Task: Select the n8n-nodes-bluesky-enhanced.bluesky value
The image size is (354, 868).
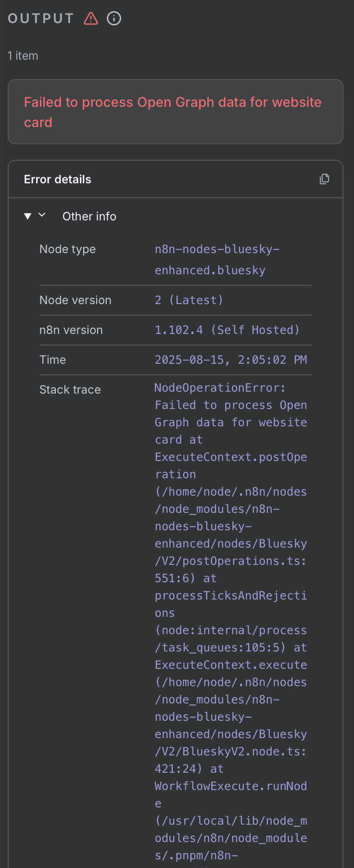Action: pos(217,260)
